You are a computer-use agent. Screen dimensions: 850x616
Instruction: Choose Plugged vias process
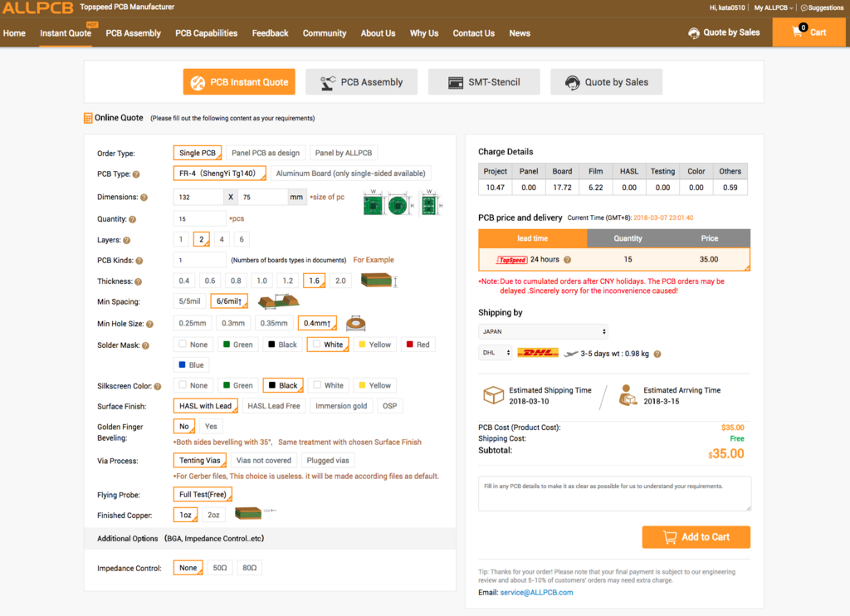328,461
